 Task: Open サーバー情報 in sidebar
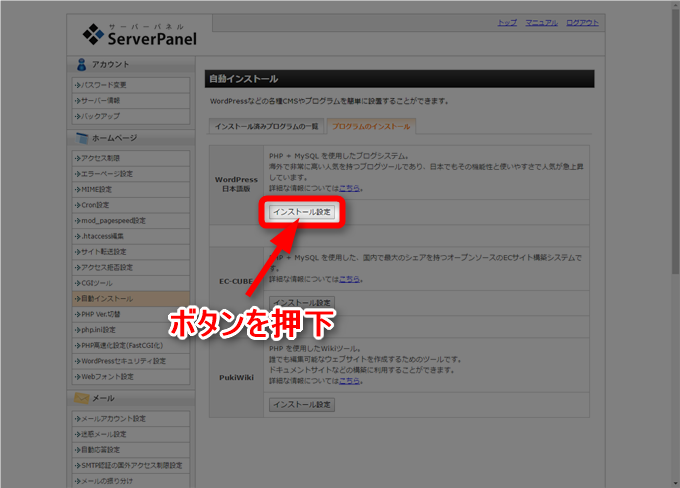point(131,101)
